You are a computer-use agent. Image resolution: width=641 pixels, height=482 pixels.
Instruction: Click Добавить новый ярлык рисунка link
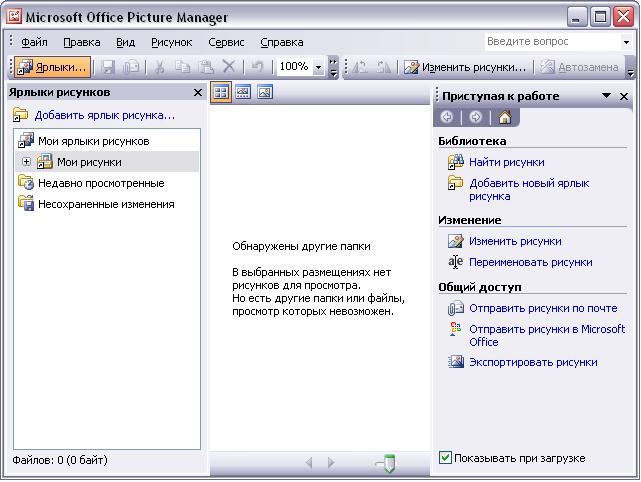coord(529,190)
